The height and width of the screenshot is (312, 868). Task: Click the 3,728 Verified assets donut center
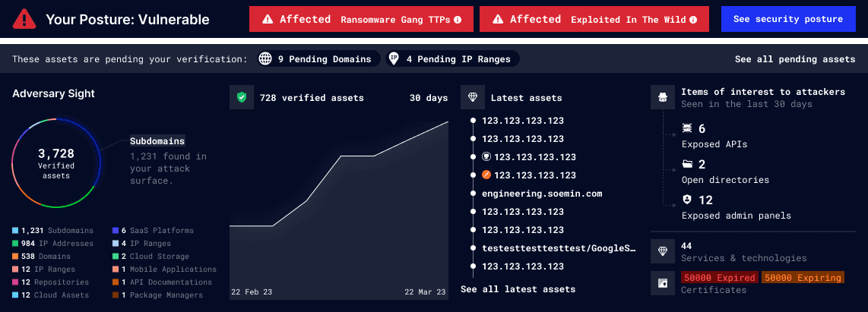(56, 162)
